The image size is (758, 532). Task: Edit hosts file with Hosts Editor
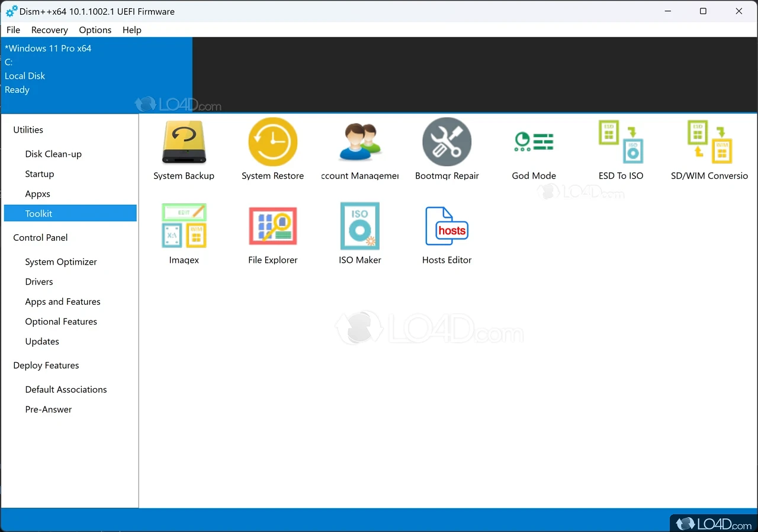click(x=447, y=232)
